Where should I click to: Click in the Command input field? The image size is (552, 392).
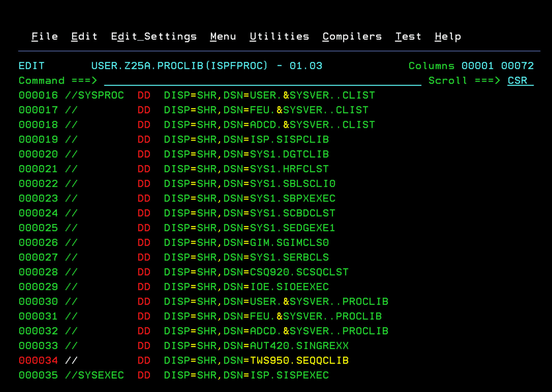point(261,81)
